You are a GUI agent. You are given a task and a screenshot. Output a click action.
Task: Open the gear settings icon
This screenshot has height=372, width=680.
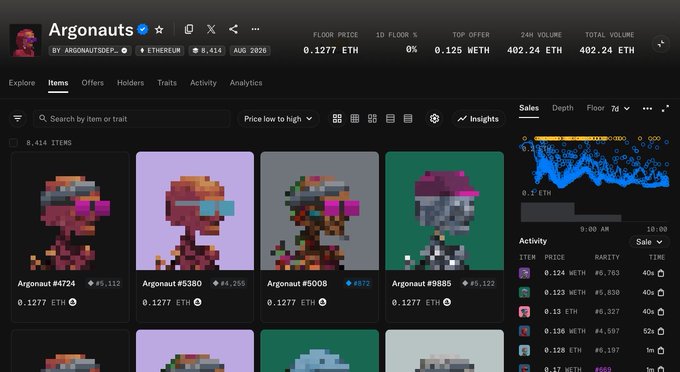[434, 118]
